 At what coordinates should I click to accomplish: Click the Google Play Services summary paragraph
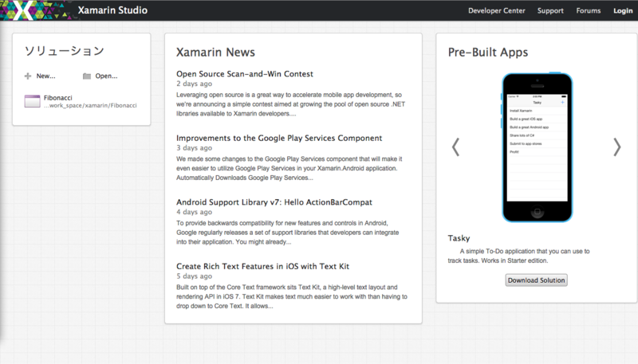click(289, 168)
